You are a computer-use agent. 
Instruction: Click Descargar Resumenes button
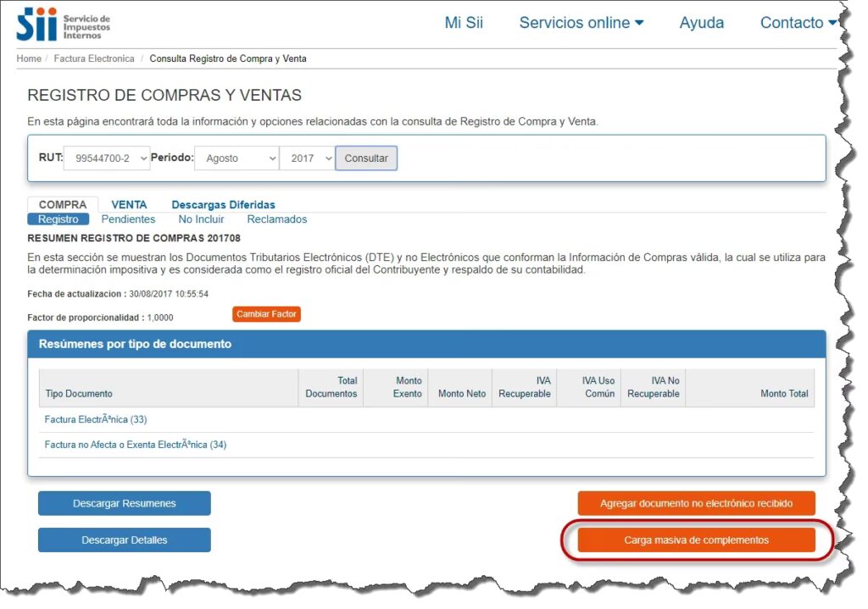click(x=125, y=503)
